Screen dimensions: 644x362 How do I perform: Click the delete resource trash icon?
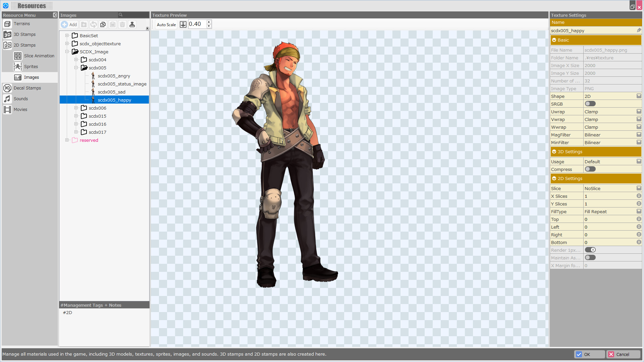click(122, 24)
